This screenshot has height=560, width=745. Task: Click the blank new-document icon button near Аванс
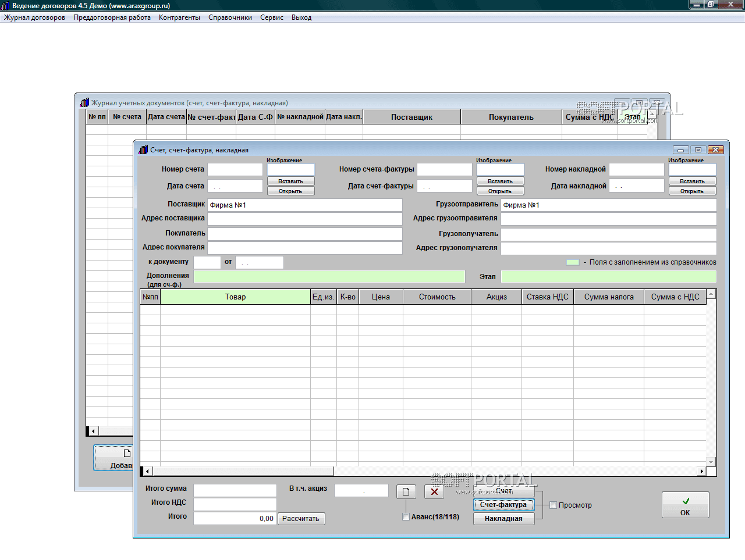point(406,492)
